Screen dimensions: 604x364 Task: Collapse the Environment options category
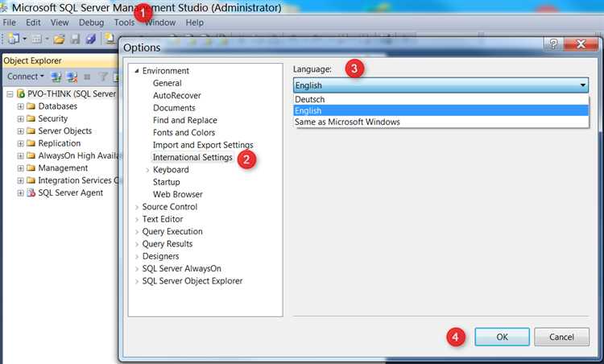[136, 71]
